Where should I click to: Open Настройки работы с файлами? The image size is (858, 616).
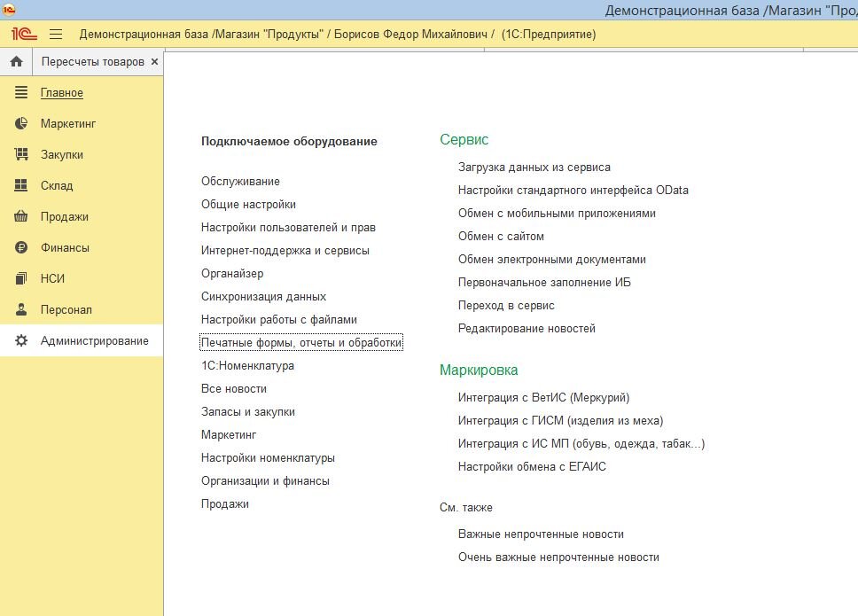(279, 319)
